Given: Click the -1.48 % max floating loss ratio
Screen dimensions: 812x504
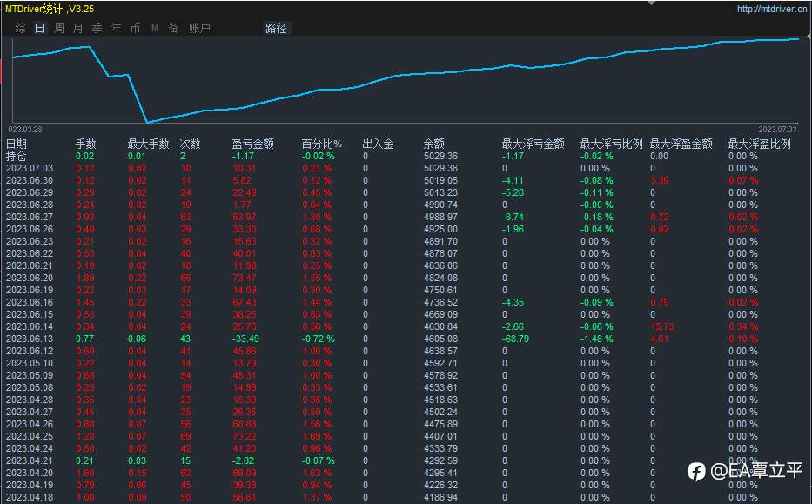Looking at the screenshot, I should (x=596, y=339).
